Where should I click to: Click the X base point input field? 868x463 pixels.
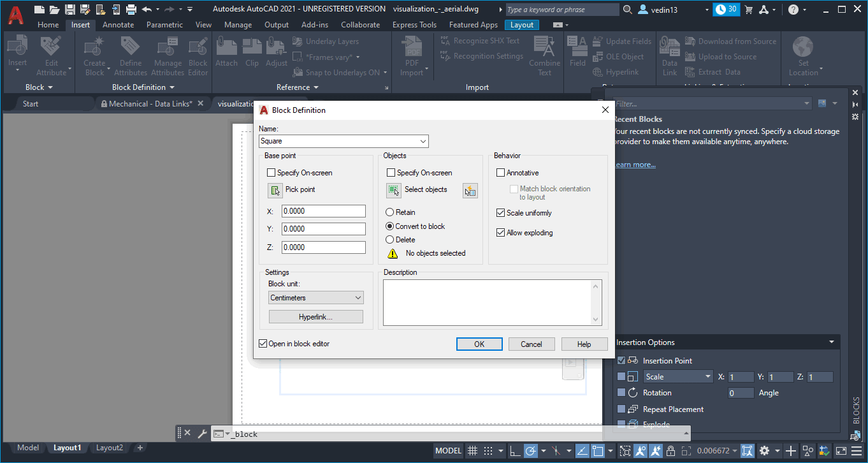coord(324,210)
